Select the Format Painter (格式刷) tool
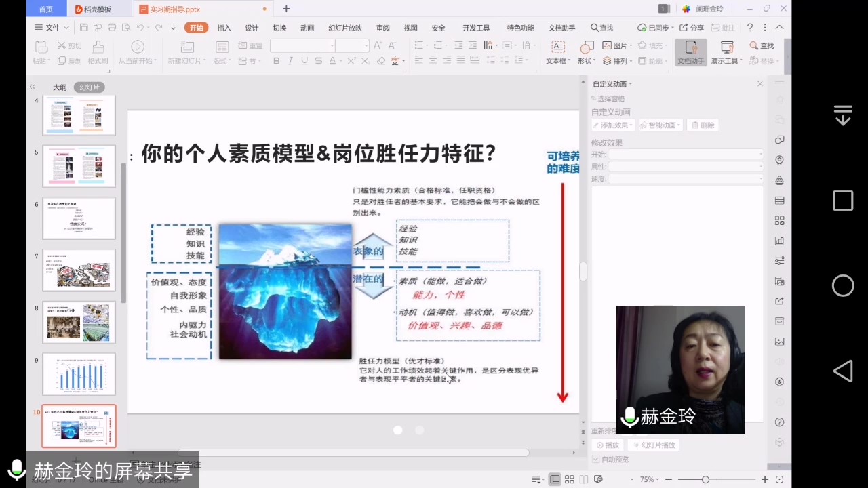 tap(98, 52)
